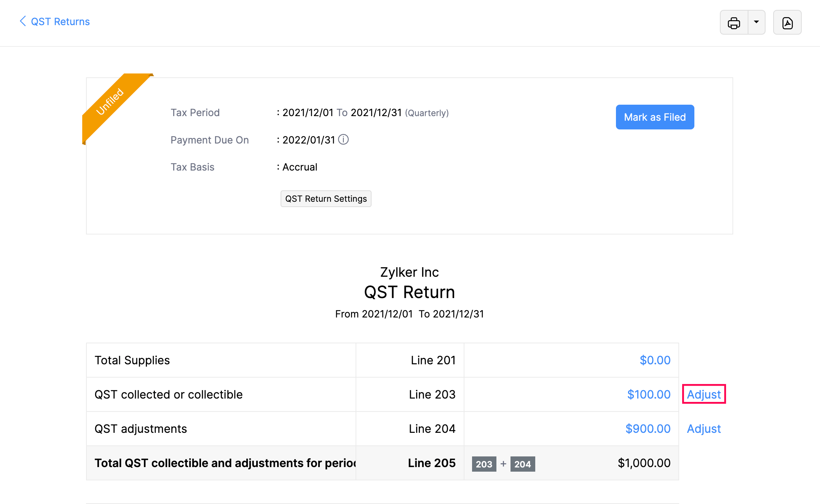Open QST Return Settings
The width and height of the screenshot is (820, 504).
(x=326, y=199)
